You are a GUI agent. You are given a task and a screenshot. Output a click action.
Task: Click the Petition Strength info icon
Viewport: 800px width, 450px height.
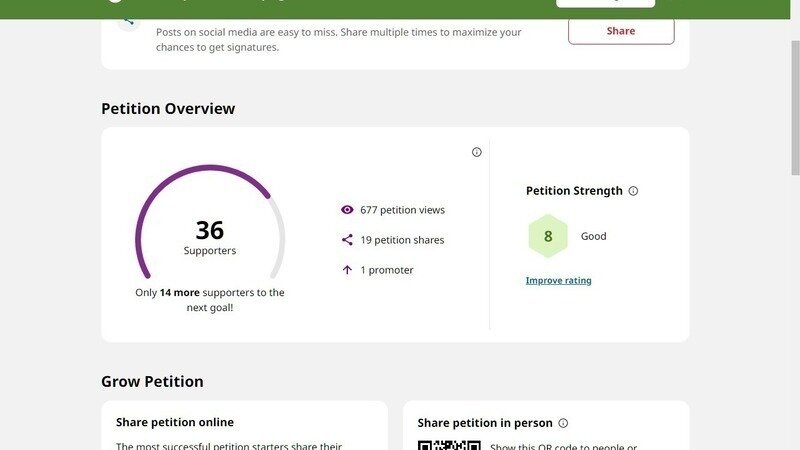(633, 191)
